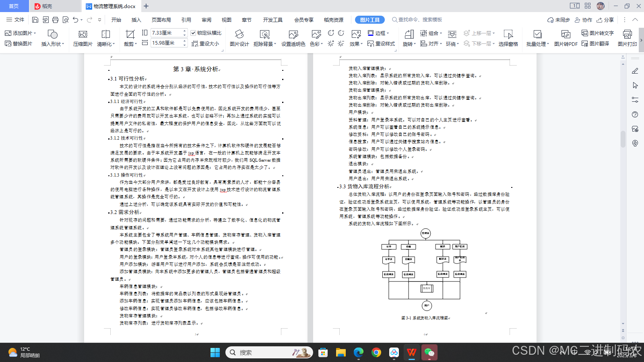Image resolution: width=644 pixels, height=362 pixels.
Task: Expand the Insert Shape (插入形状) dropdown
Action: 63,44
